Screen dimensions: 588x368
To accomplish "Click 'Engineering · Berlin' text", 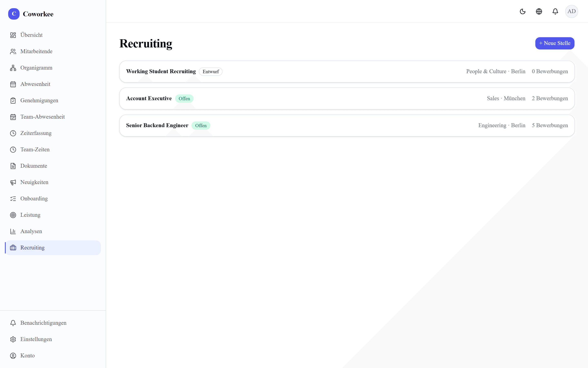I will tap(502, 126).
